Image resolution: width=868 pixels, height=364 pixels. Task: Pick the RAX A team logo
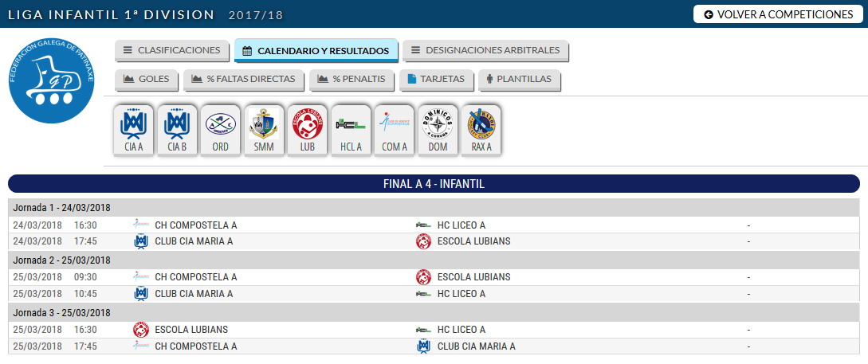tap(481, 131)
